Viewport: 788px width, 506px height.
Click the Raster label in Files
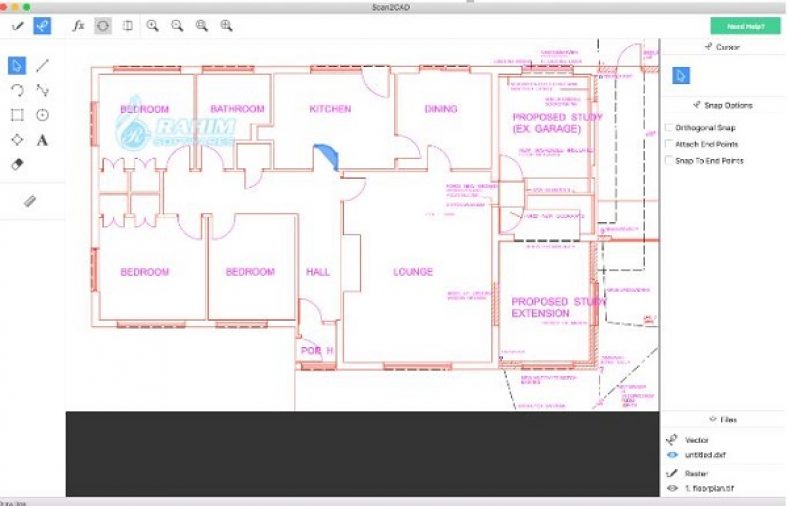click(x=696, y=473)
